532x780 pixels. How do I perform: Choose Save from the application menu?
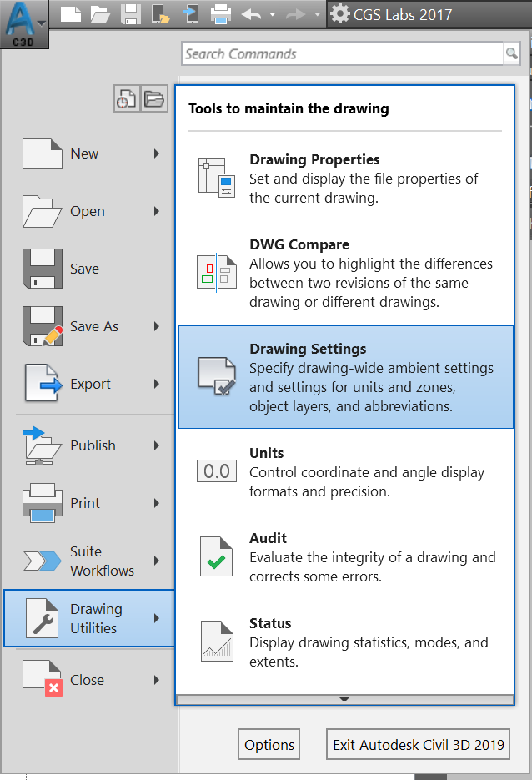[88, 269]
